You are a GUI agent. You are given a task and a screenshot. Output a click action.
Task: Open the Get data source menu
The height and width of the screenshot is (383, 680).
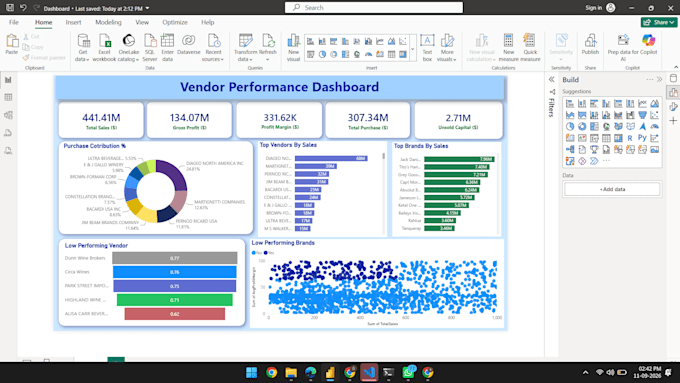tap(82, 48)
